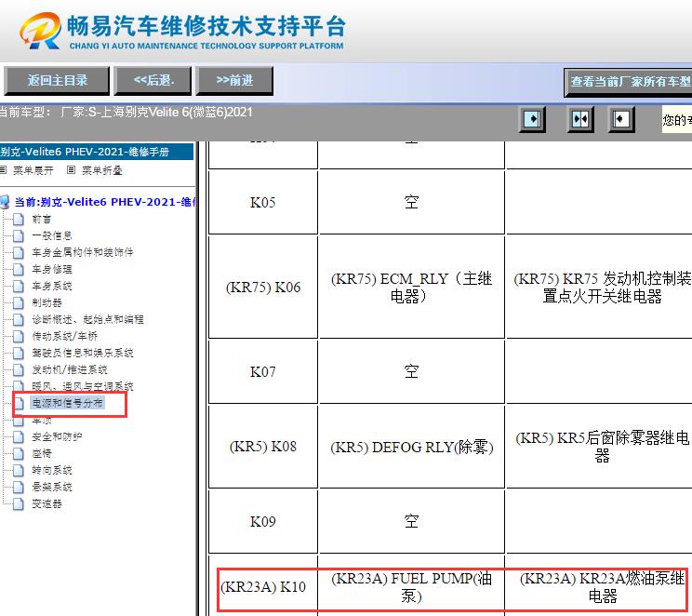The width and height of the screenshot is (692, 616).
Task: Click the (KR75) K06 cell
Action: point(263,288)
